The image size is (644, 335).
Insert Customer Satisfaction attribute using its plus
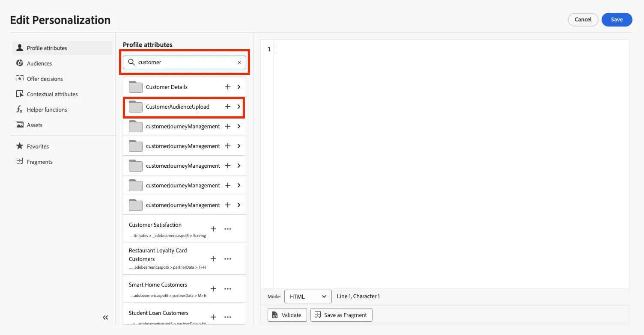click(x=213, y=229)
